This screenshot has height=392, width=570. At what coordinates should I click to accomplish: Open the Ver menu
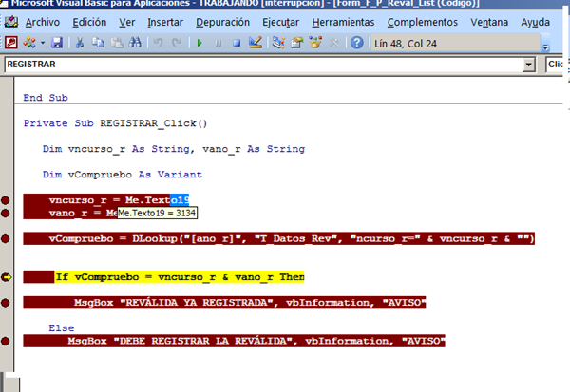coord(127,22)
